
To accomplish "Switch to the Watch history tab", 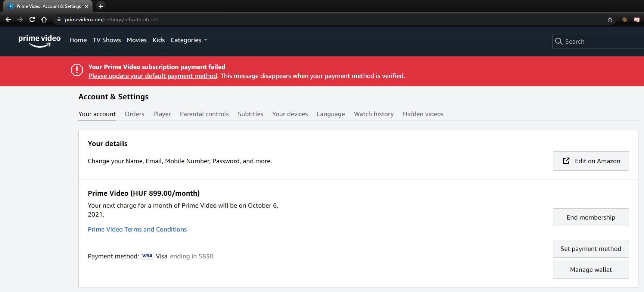I will (x=374, y=114).
